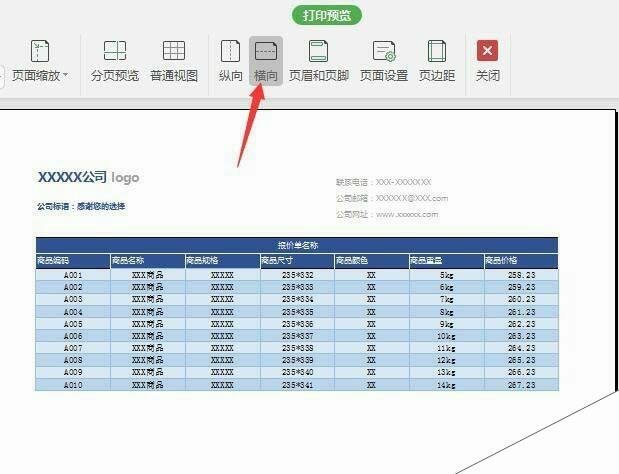Click cell A008
Screen dimensions: 619x474
click(x=73, y=360)
